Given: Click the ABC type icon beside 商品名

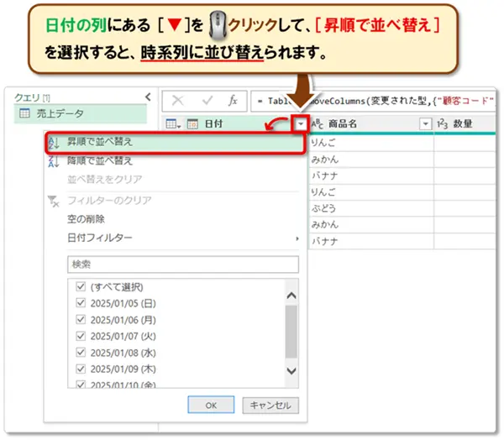Looking at the screenshot, I should click(x=318, y=123).
